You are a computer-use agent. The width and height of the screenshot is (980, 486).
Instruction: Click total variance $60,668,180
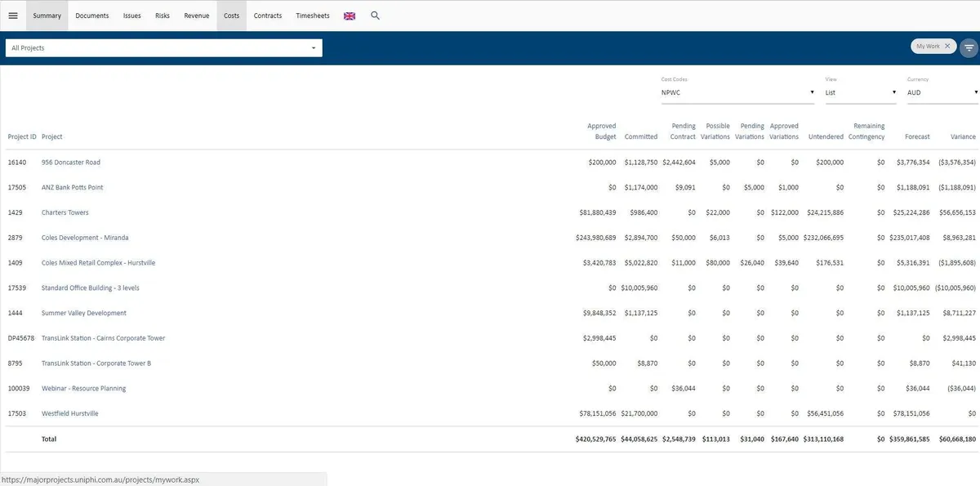(x=957, y=439)
